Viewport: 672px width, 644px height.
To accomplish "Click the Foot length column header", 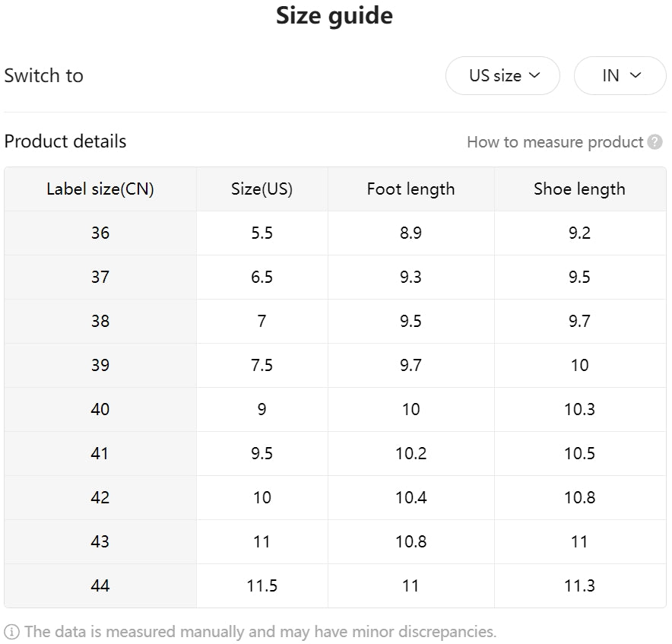I will (x=410, y=189).
